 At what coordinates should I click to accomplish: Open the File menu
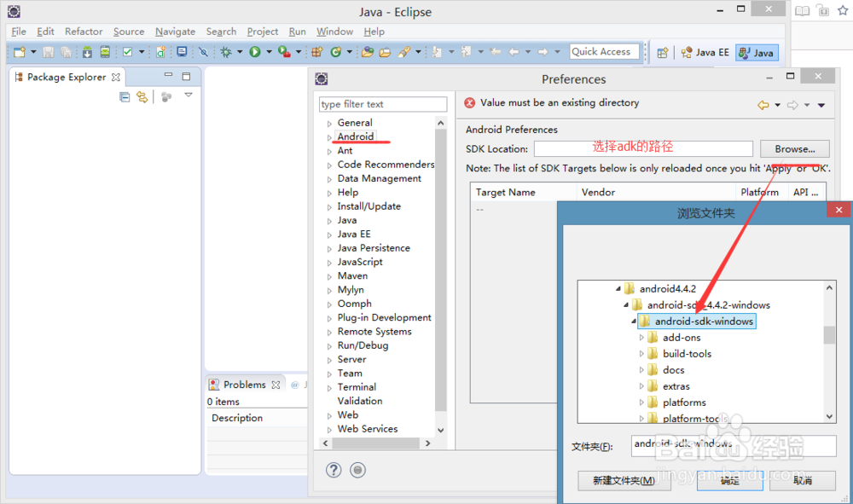tap(19, 32)
